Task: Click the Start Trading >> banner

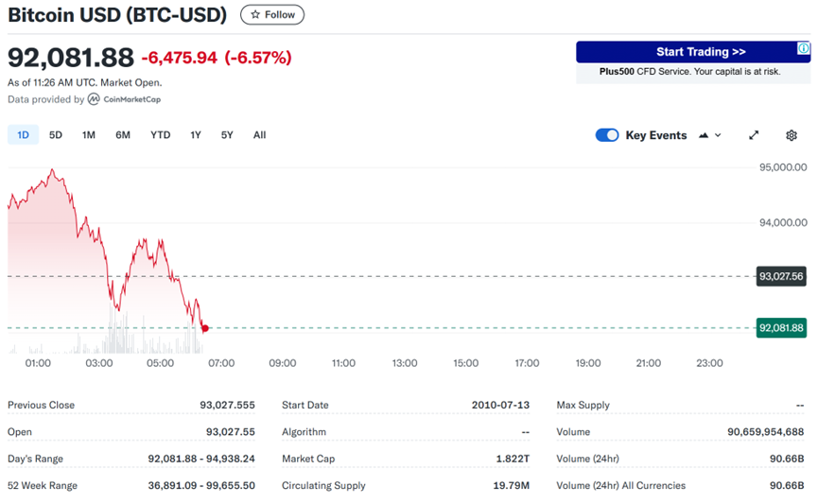Action: click(693, 52)
